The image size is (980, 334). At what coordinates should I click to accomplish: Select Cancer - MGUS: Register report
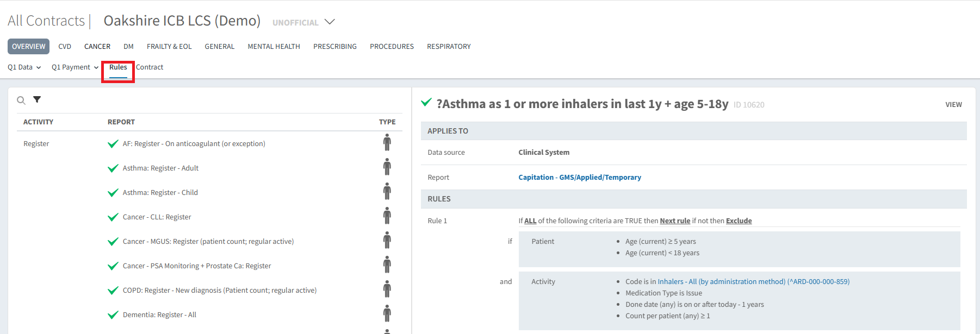208,242
